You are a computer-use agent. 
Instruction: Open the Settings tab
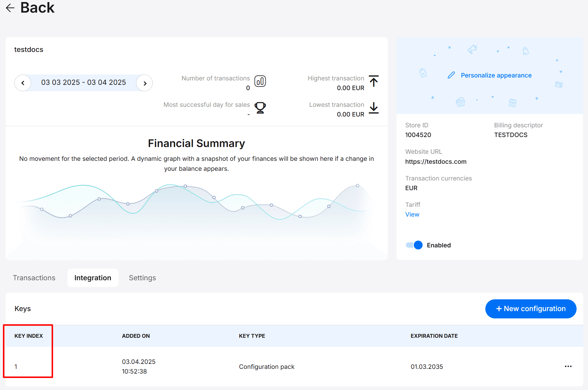point(142,278)
